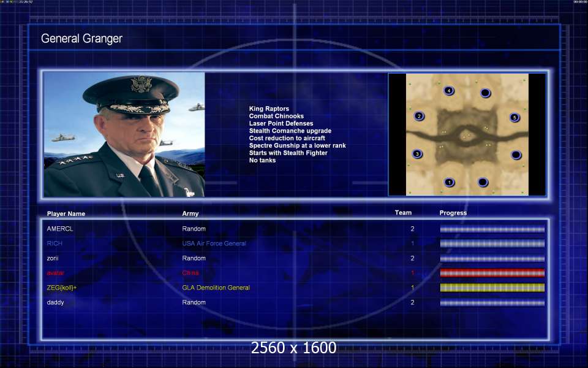Select start position marker 2 on map
Screen dimensions: 588x368
click(419, 116)
